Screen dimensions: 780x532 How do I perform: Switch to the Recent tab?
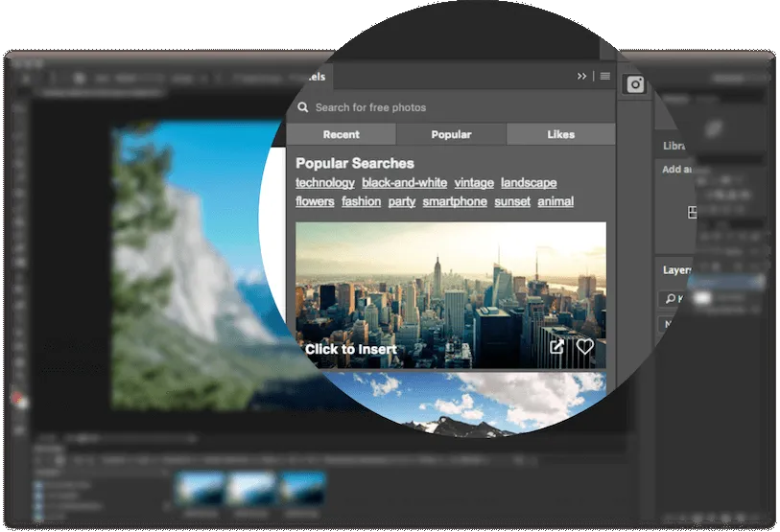[x=341, y=135]
